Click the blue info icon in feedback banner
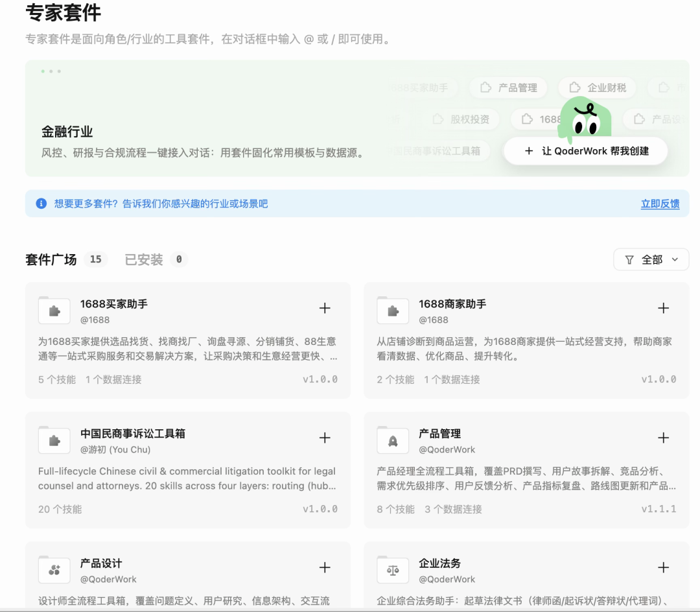Image resolution: width=700 pixels, height=612 pixels. [41, 204]
